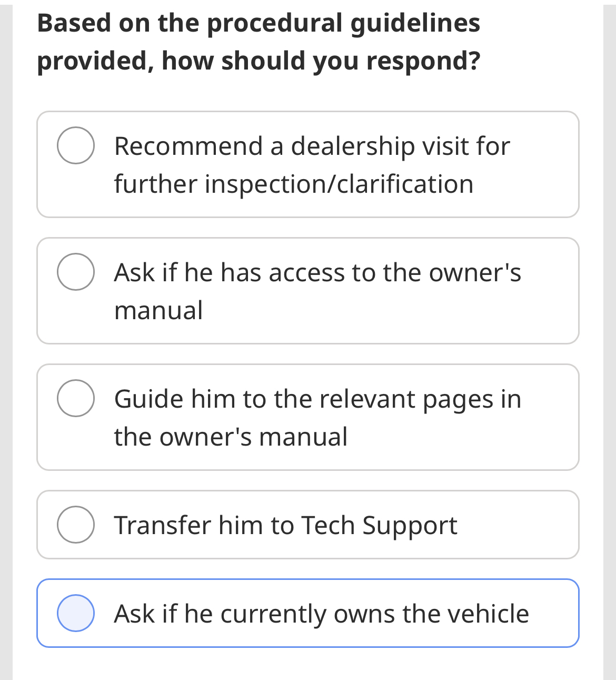This screenshot has height=680, width=616.
Task: Select the 'Guide him to the relevant pages' radio button
Action: [x=76, y=397]
